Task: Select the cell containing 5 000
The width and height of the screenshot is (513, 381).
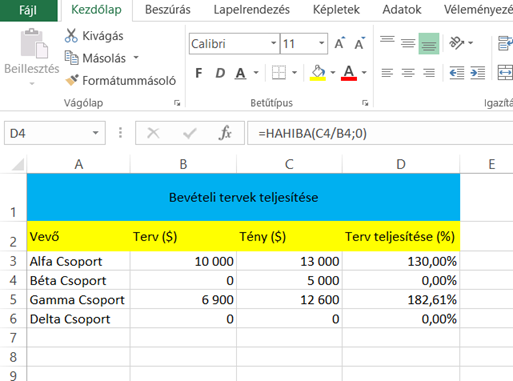Action: (289, 280)
